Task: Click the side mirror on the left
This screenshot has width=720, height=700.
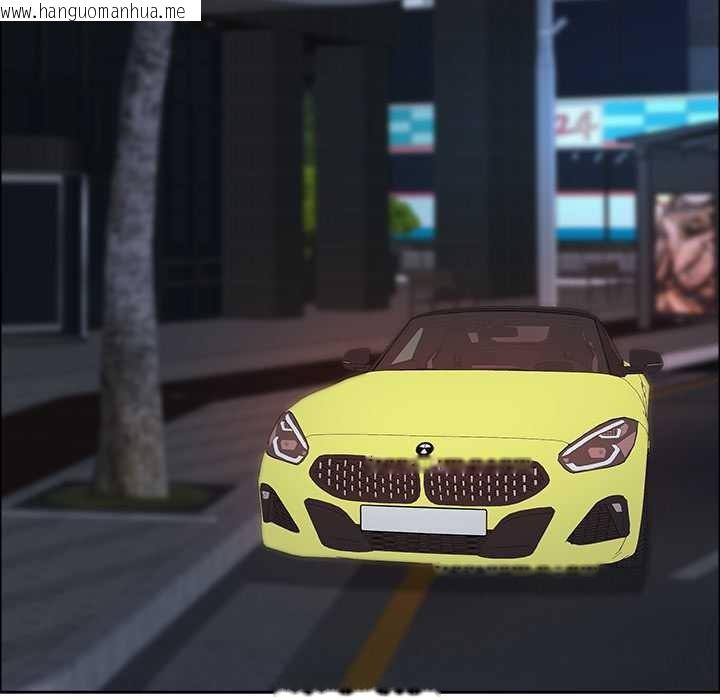Action: [x=357, y=357]
